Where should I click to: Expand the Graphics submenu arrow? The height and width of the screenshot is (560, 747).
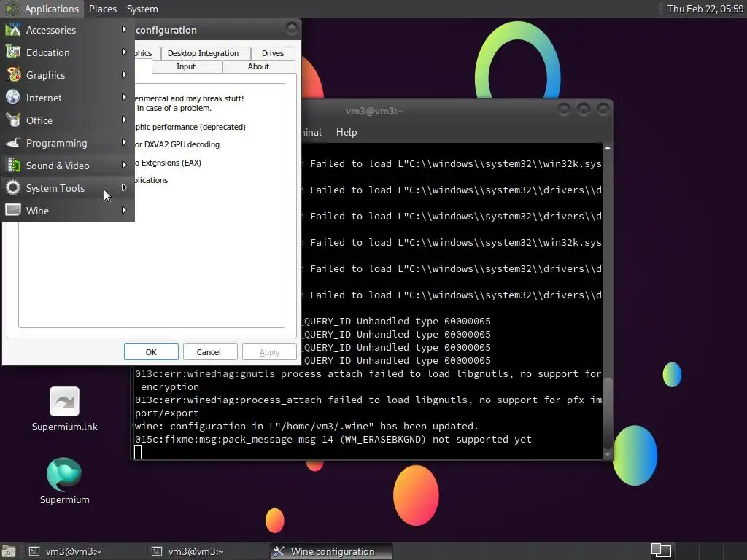coord(124,75)
